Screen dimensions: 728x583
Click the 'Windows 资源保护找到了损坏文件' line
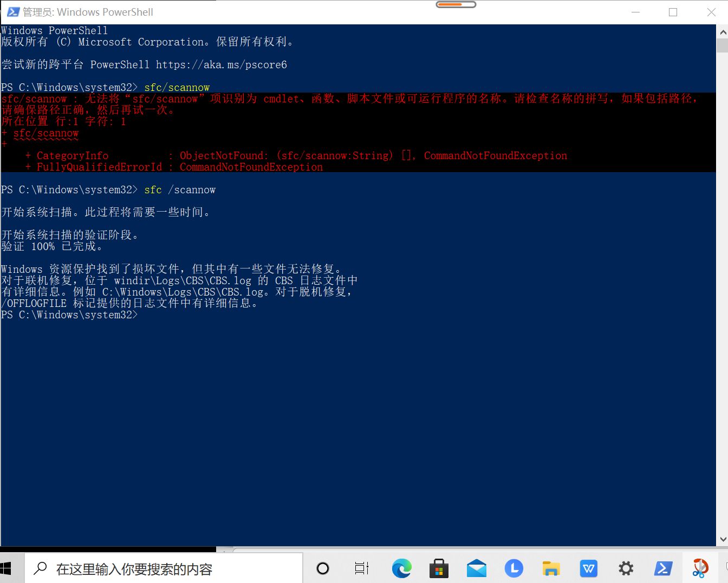(x=172, y=269)
